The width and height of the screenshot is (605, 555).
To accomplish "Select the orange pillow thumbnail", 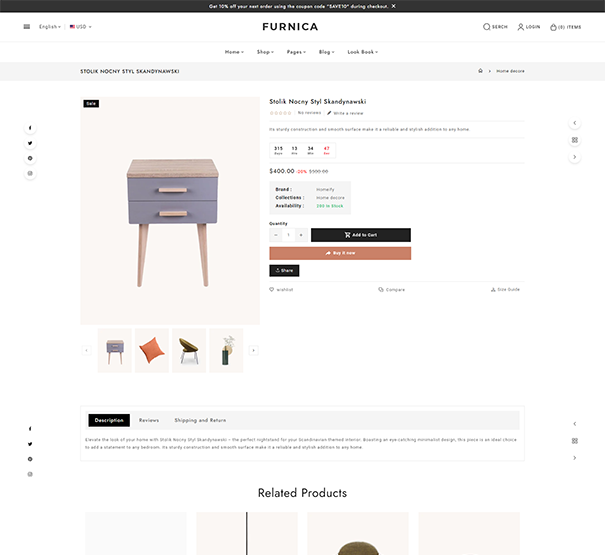I will click(x=152, y=350).
